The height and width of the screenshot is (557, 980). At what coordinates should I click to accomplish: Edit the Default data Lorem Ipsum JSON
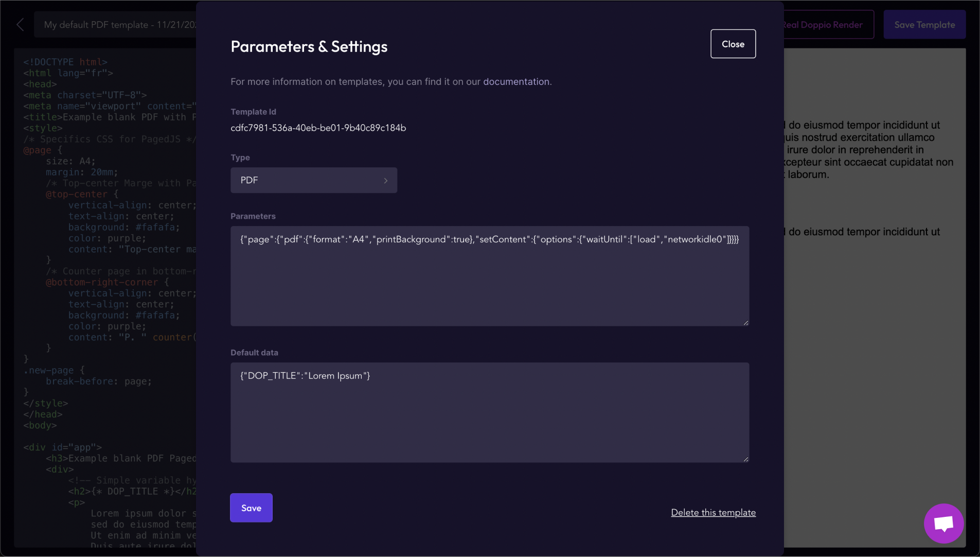point(489,412)
